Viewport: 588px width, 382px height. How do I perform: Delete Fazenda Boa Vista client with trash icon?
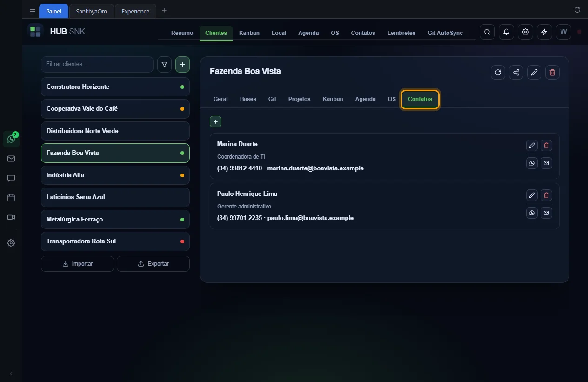coord(552,72)
